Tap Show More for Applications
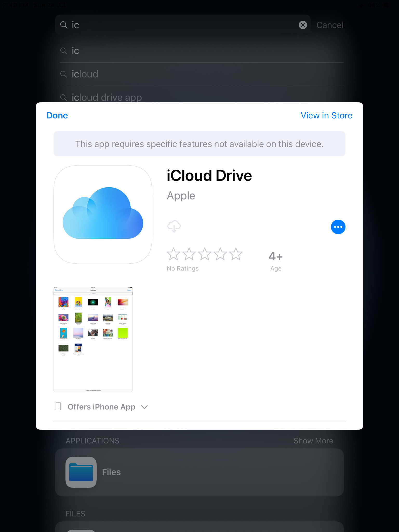The height and width of the screenshot is (532, 399). [x=313, y=441]
